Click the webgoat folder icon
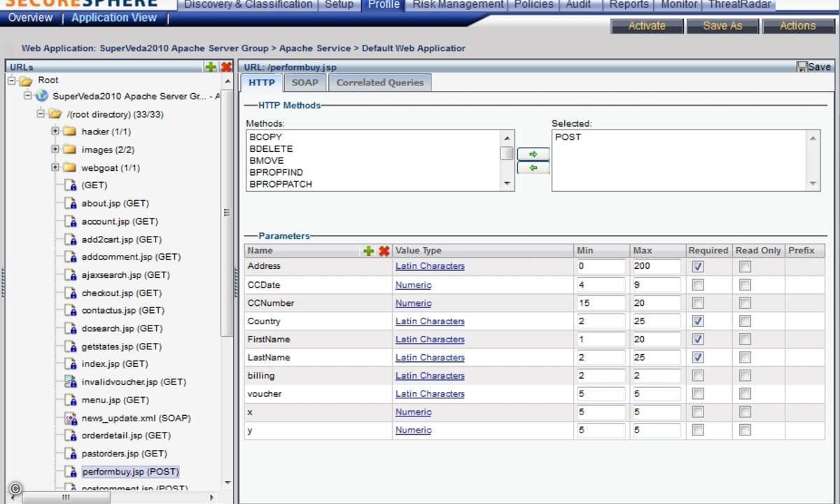This screenshot has width=840, height=504. click(69, 168)
